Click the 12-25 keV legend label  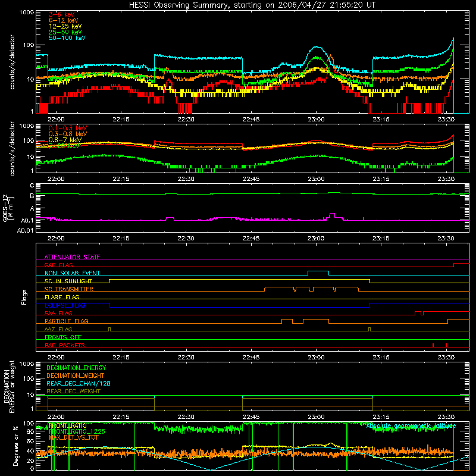coord(65,26)
